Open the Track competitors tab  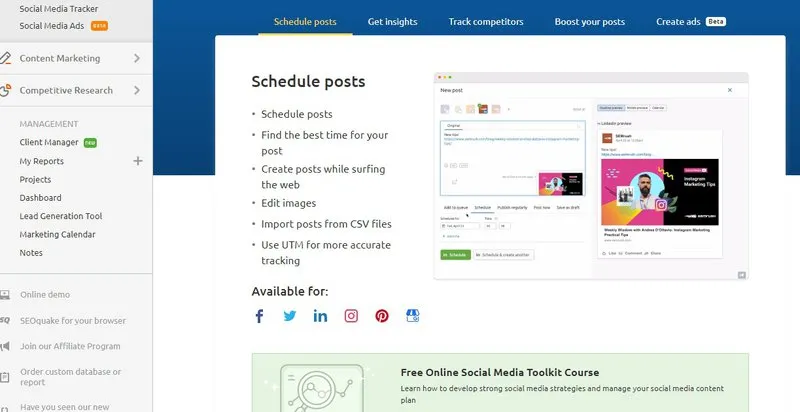(x=486, y=22)
